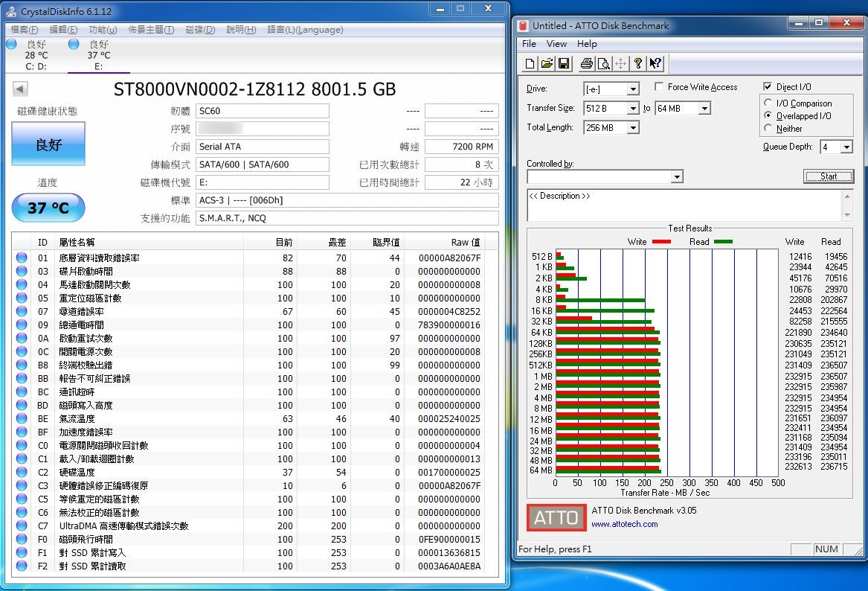
Task: Open the 64 MB transfer size dropdown
Action: (x=704, y=109)
